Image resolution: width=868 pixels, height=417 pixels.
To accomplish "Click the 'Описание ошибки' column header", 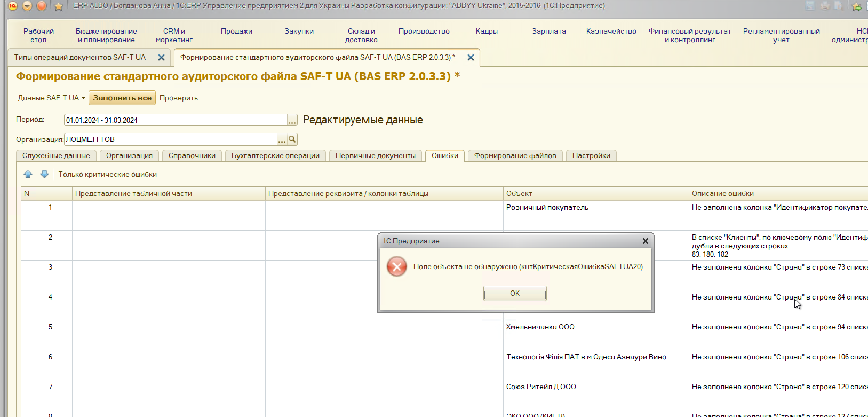I will [778, 193].
